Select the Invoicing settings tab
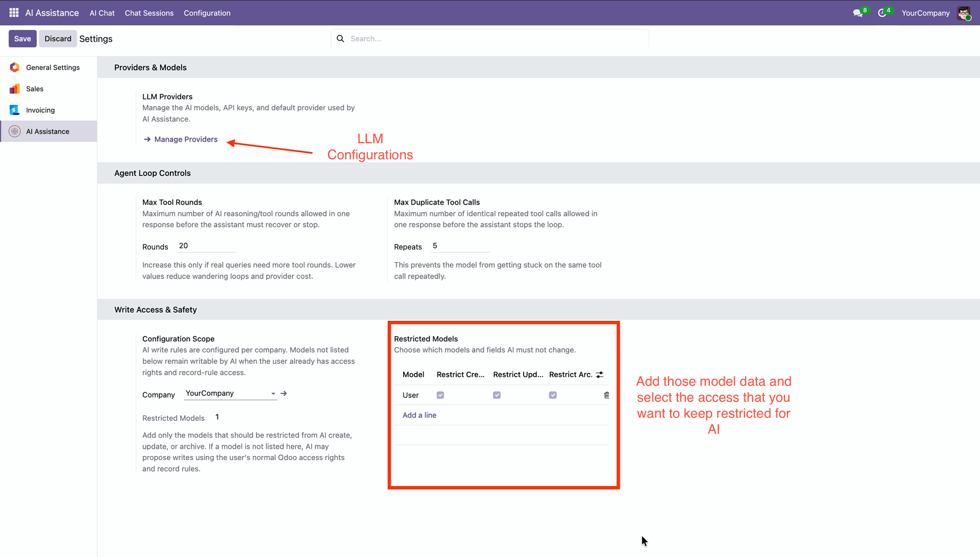The image size is (980, 557). coord(40,110)
